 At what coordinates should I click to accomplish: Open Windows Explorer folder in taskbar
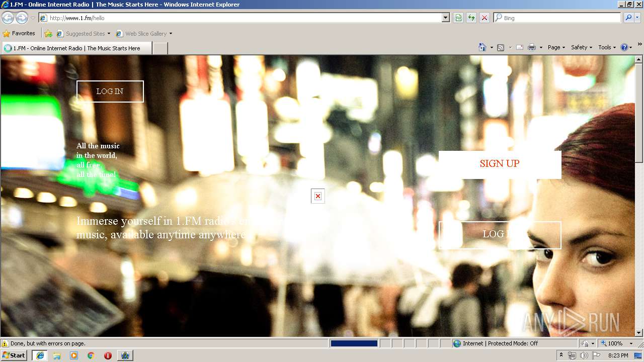coord(57,355)
